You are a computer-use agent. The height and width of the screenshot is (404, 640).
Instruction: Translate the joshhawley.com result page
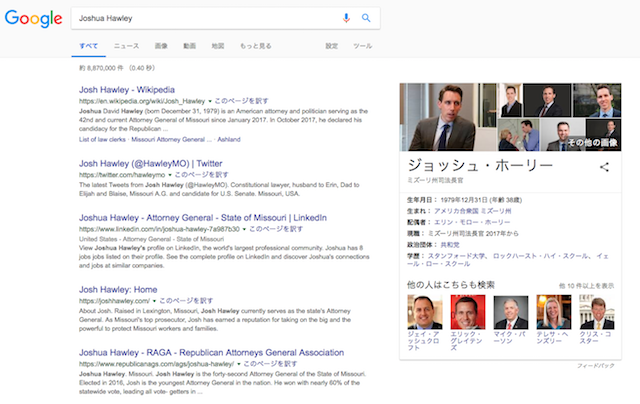[186, 301]
